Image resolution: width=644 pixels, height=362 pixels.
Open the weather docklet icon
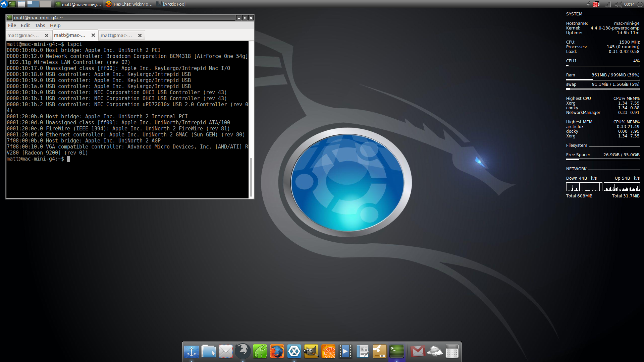click(435, 352)
